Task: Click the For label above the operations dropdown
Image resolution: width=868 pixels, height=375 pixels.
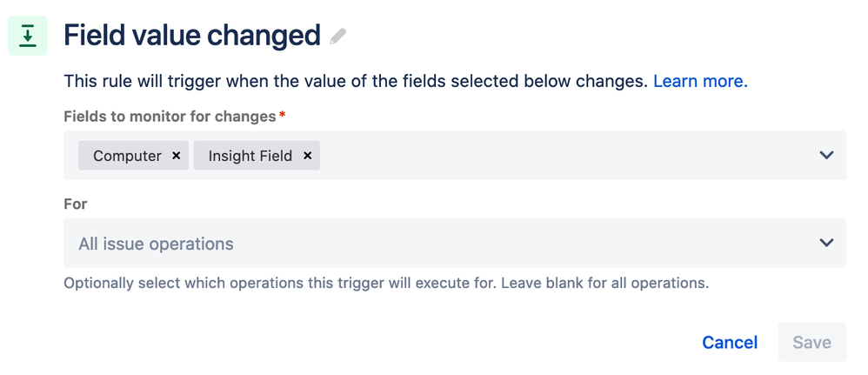Action: [x=76, y=204]
